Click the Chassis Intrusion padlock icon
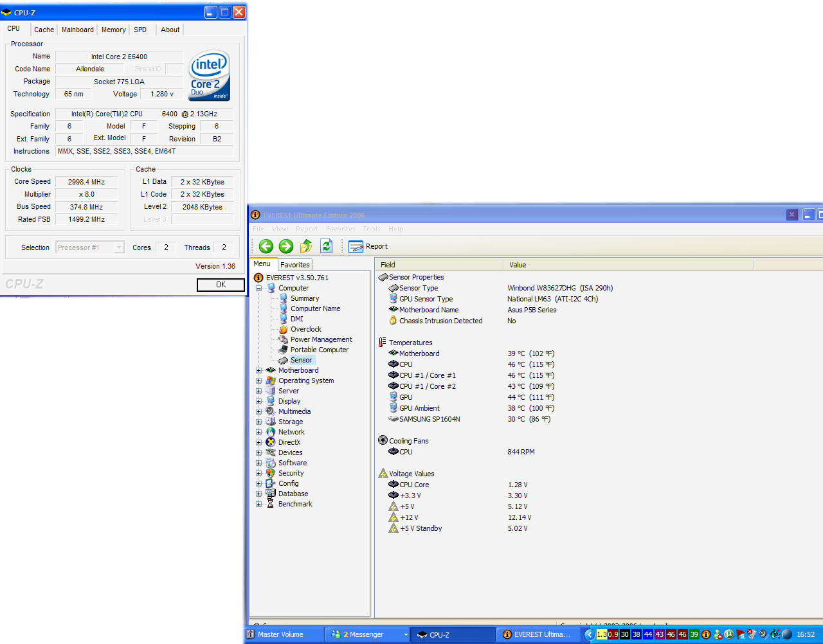The width and height of the screenshot is (823, 644). pyautogui.click(x=393, y=321)
